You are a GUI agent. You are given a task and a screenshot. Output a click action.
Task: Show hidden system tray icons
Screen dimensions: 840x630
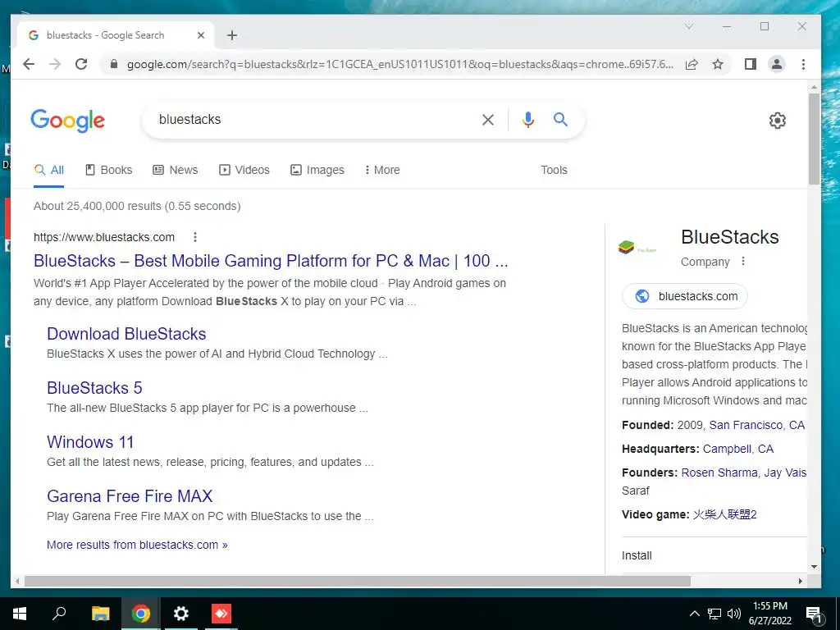(694, 614)
